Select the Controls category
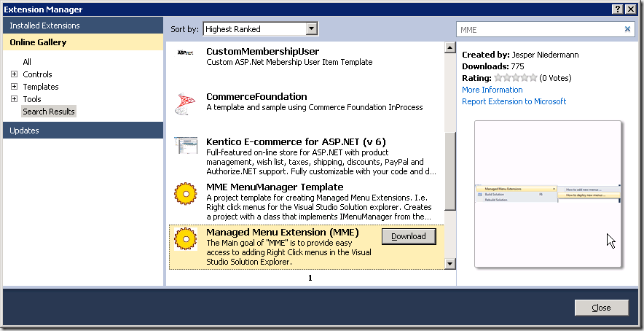Screen dimensions: 644x331 point(37,74)
